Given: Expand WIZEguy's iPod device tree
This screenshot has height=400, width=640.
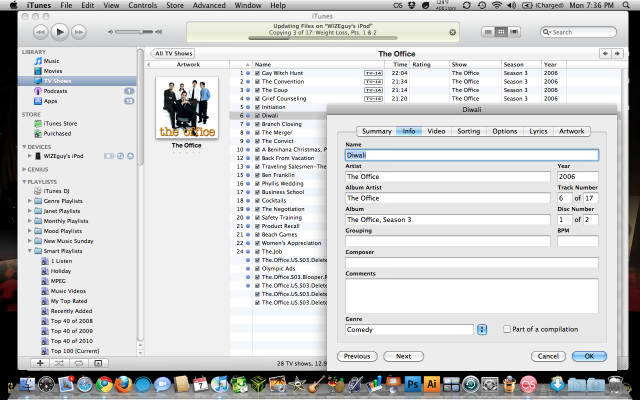Looking at the screenshot, I should point(29,156).
